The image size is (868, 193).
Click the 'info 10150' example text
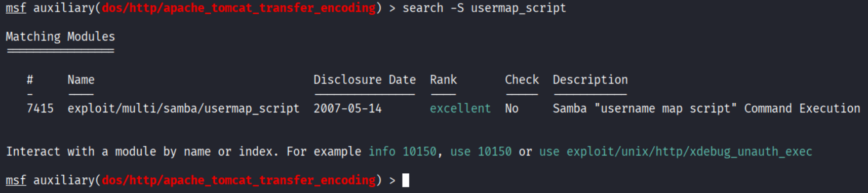point(402,151)
